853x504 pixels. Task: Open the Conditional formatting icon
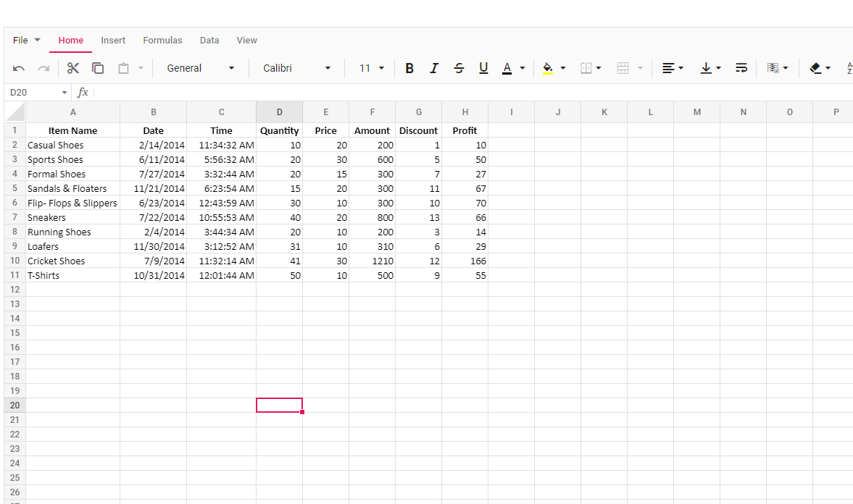pyautogui.click(x=777, y=68)
